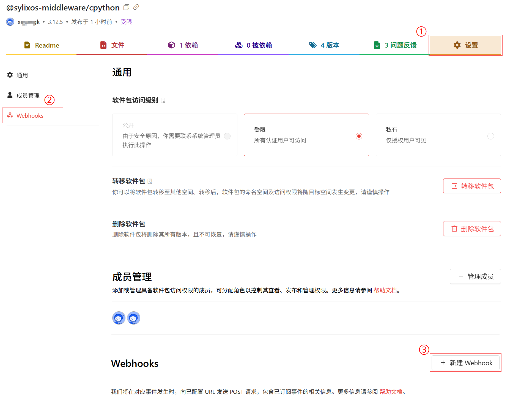The image size is (532, 412).
Task: Open 帮助文档 link in Webhooks description
Action: coord(391,392)
